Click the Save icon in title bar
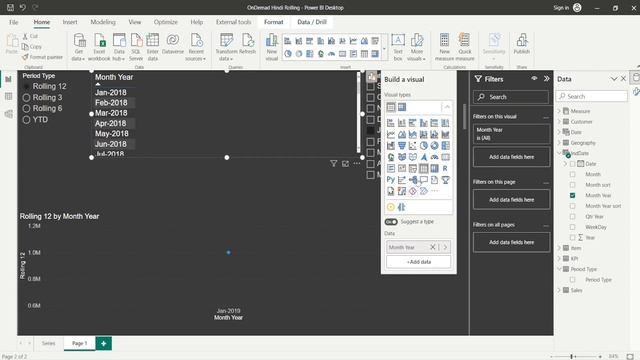 pyautogui.click(x=10, y=7)
